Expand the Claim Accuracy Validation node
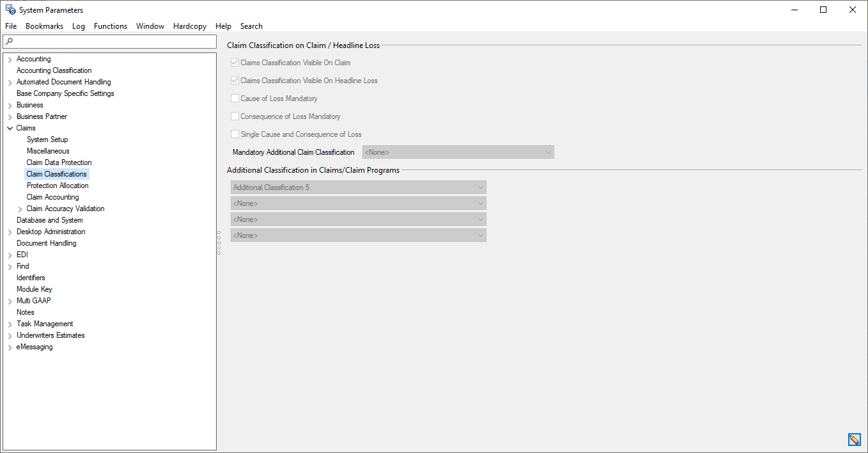868x453 pixels. point(20,209)
